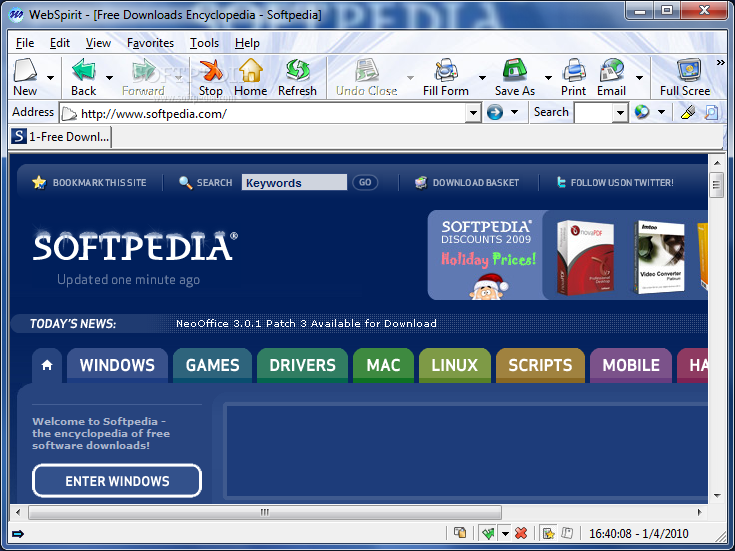This screenshot has width=735, height=551.
Task: Open the File menu
Action: coord(25,43)
